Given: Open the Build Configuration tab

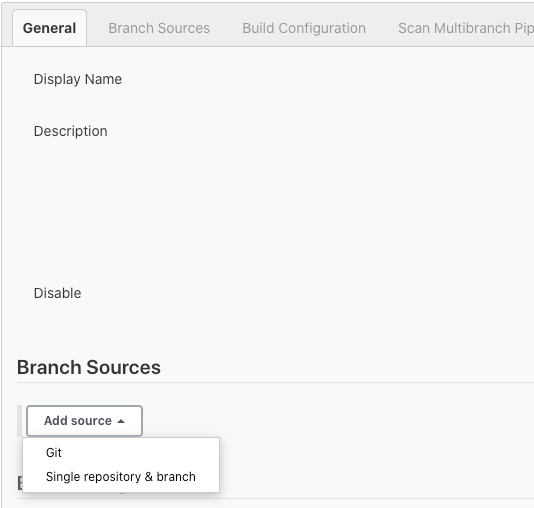Looking at the screenshot, I should (x=304, y=28).
